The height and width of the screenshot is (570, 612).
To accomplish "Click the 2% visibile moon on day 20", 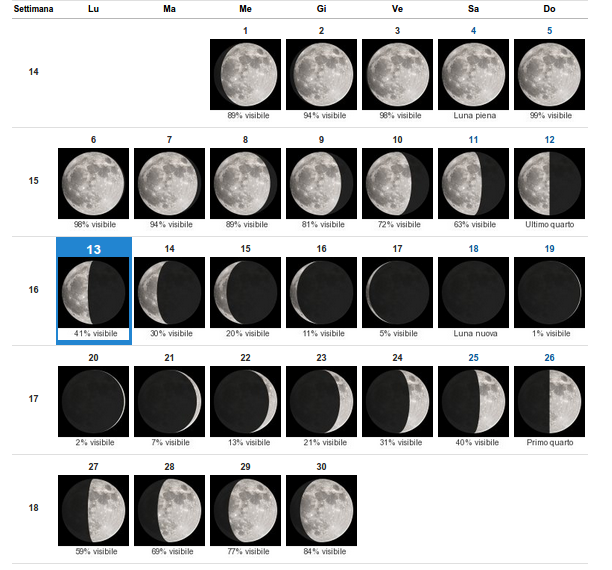I will (x=93, y=401).
